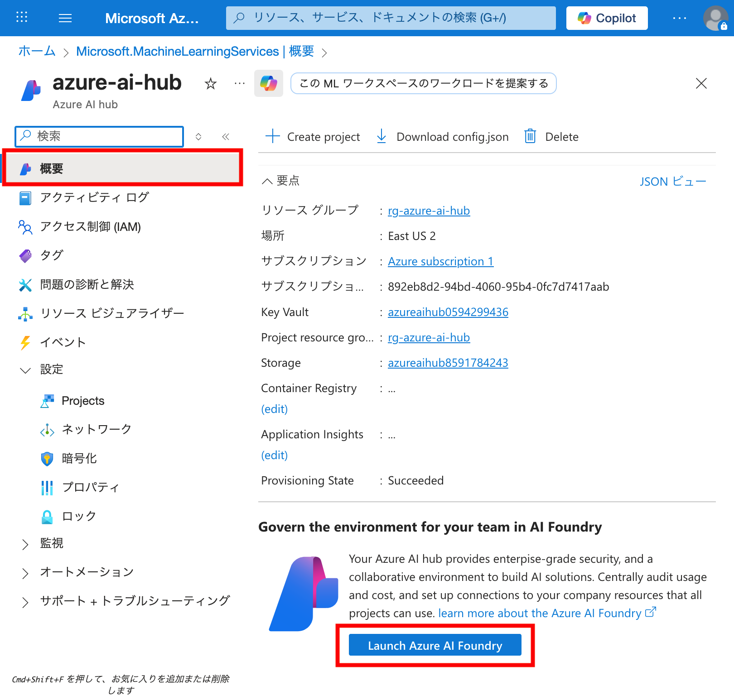Click (edit) under Application Insights
The image size is (734, 700).
tap(275, 455)
